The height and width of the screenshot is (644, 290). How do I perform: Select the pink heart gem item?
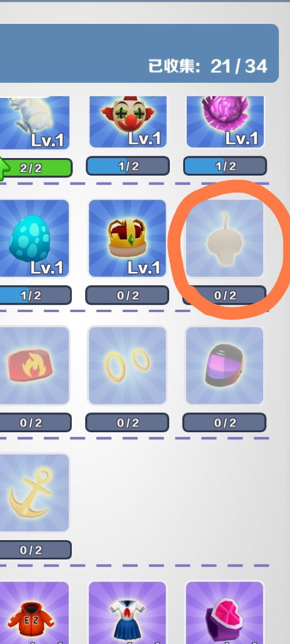click(x=225, y=612)
